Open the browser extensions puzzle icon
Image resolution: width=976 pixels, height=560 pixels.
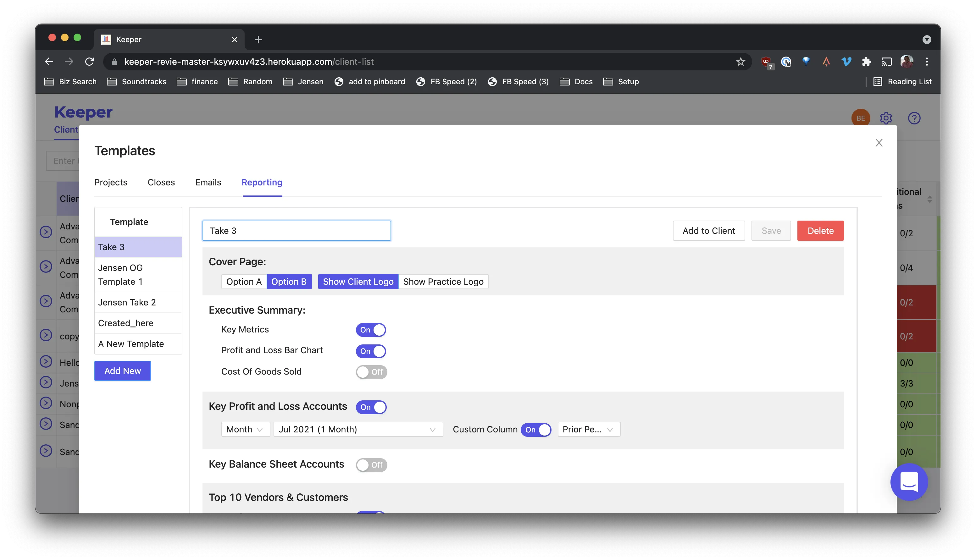tap(866, 62)
